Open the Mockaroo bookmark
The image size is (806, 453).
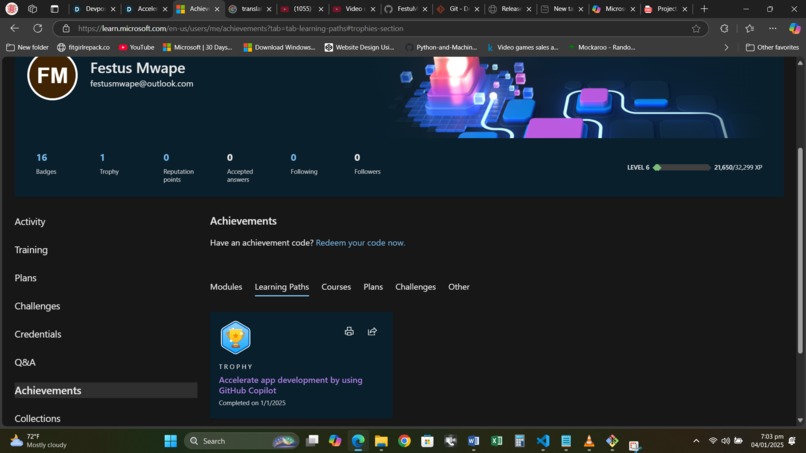coord(601,47)
